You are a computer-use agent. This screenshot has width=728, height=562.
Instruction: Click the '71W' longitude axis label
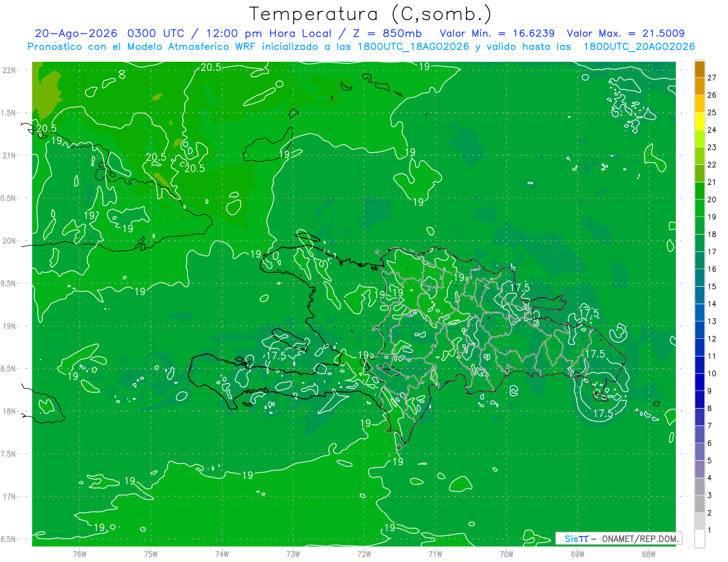point(435,554)
